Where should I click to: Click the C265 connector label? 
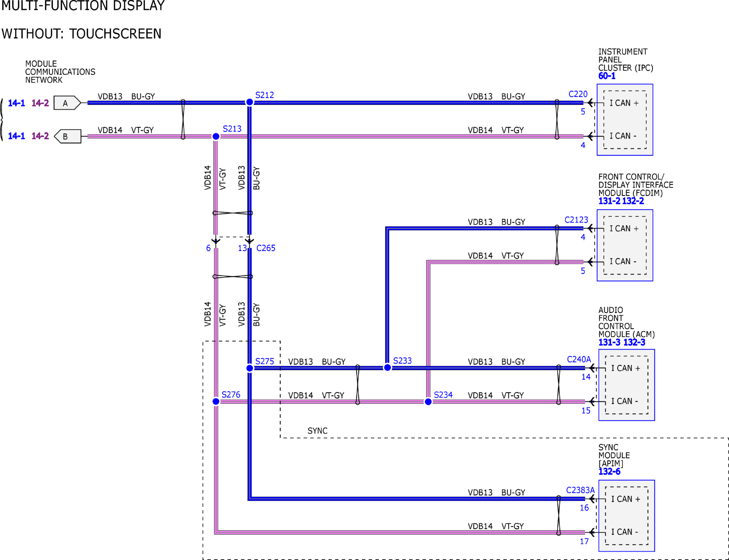click(266, 248)
